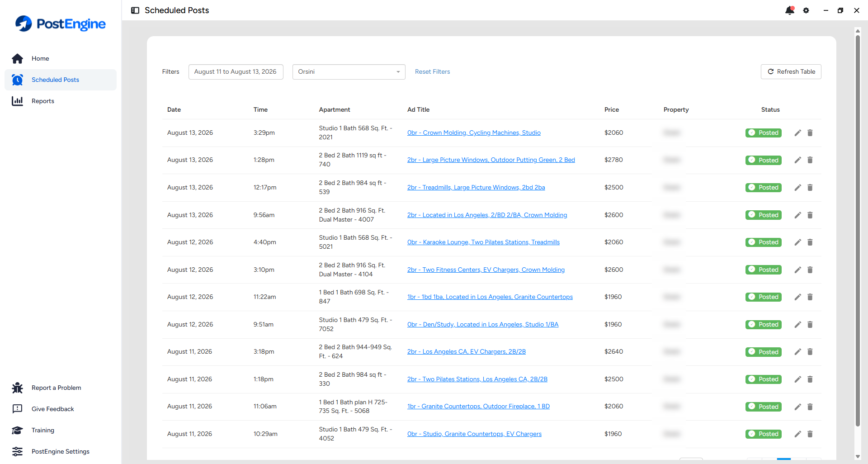The image size is (868, 464).
Task: Click the Refresh Table button
Action: [791, 72]
